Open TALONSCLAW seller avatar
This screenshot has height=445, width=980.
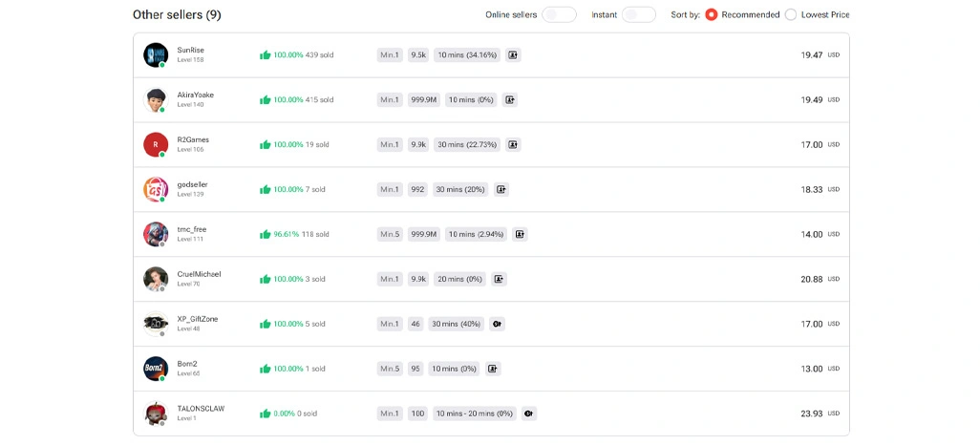[156, 413]
